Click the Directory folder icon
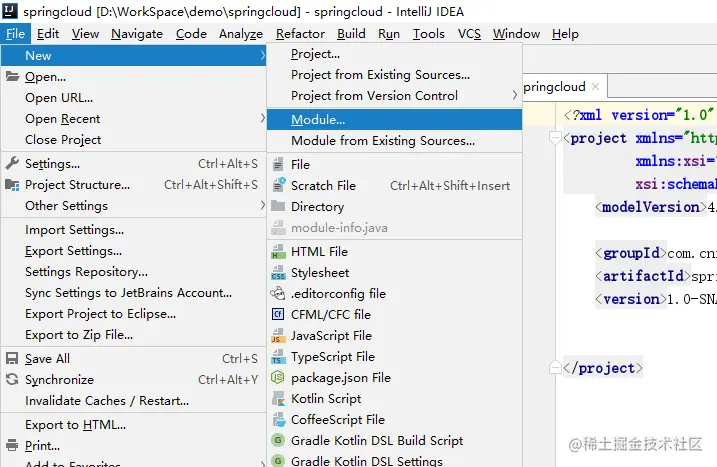Viewport: 717px width, 467px height. 278,206
